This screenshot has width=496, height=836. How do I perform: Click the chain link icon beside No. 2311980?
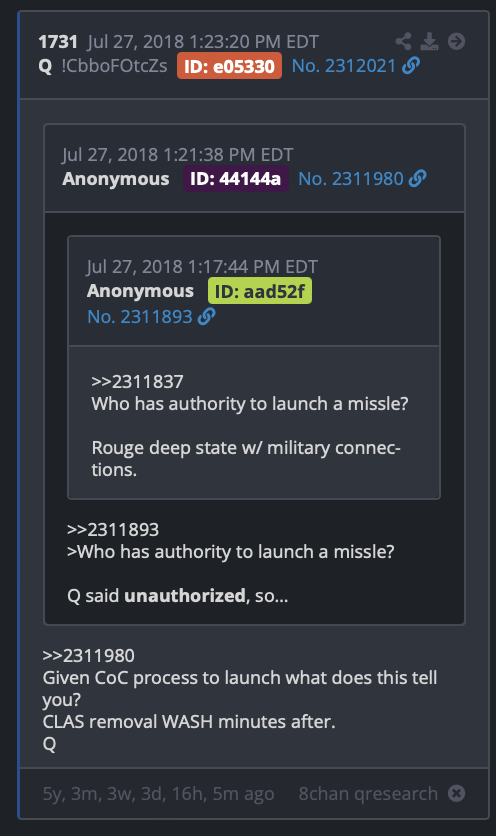[418, 179]
